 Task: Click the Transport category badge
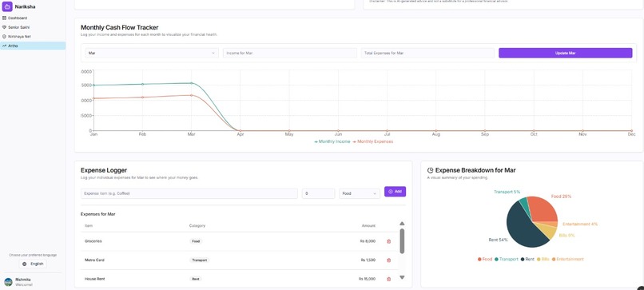[199, 260]
